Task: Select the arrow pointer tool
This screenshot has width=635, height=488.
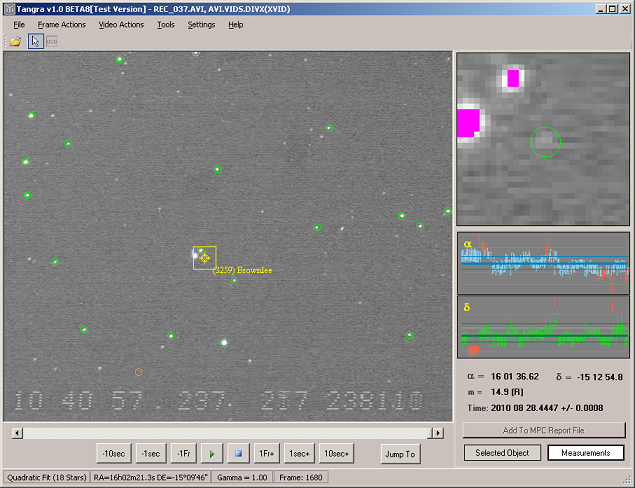Action: pyautogui.click(x=36, y=41)
